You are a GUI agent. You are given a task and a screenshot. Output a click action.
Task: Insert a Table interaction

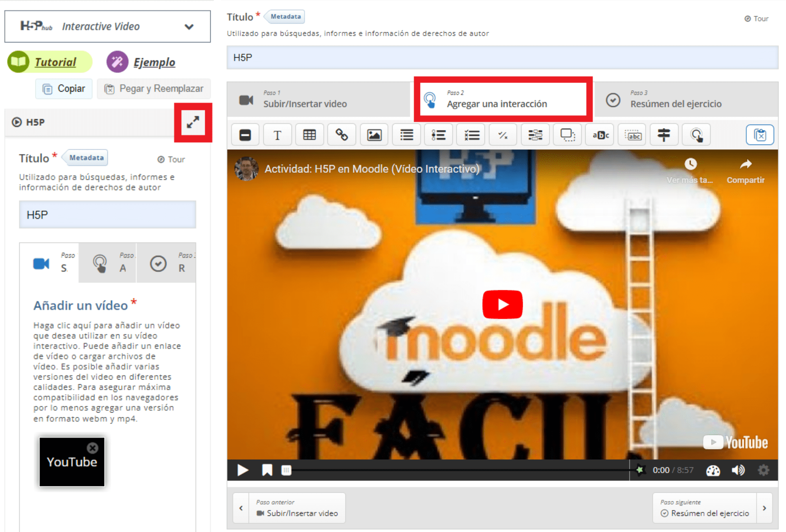310,135
